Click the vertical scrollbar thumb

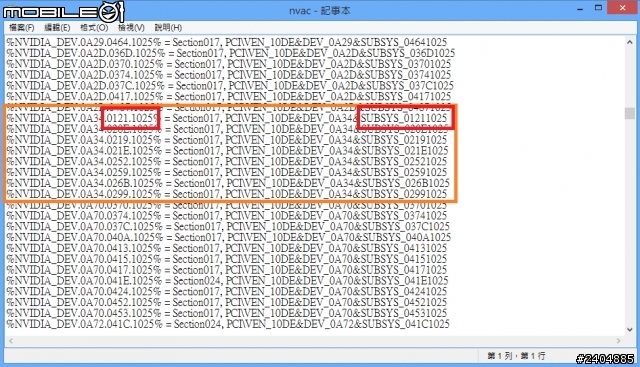coord(629,113)
